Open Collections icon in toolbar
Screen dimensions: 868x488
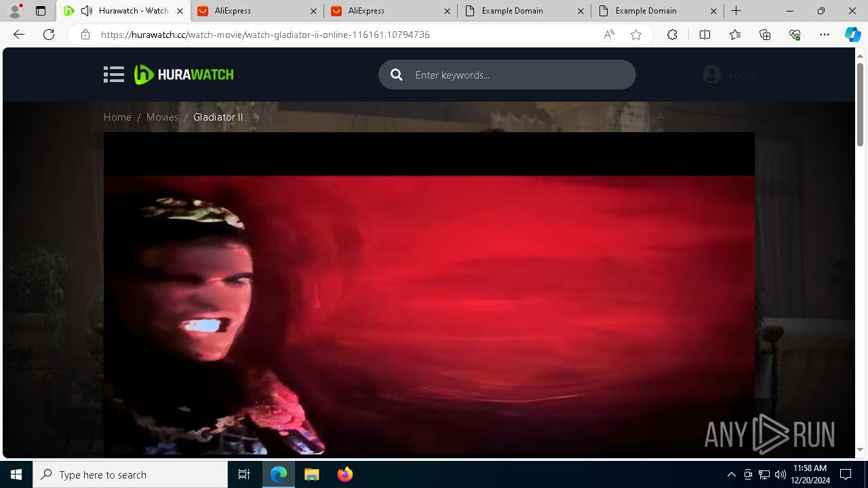tap(765, 35)
